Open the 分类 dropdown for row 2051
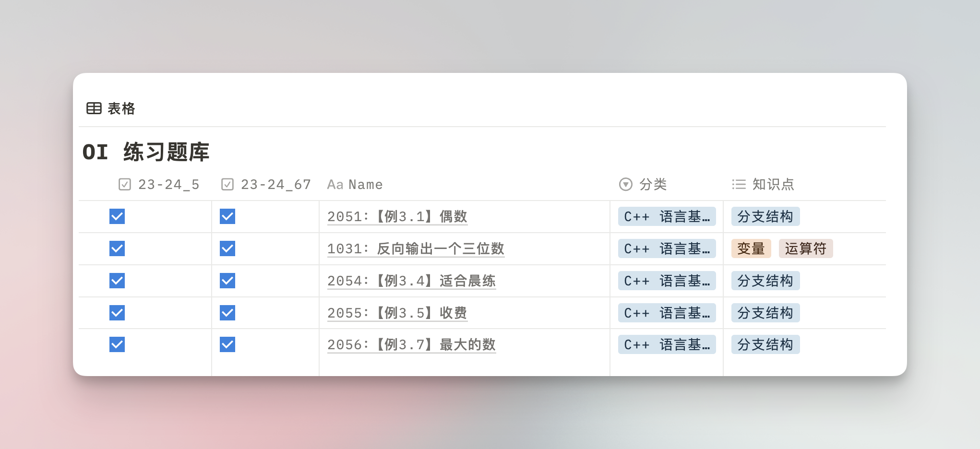The height and width of the screenshot is (449, 980). (x=667, y=217)
